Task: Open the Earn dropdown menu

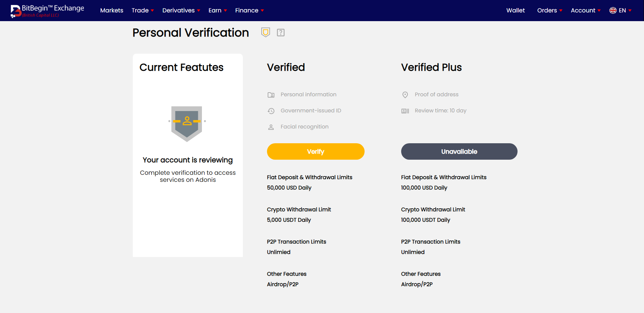Action: [x=218, y=10]
